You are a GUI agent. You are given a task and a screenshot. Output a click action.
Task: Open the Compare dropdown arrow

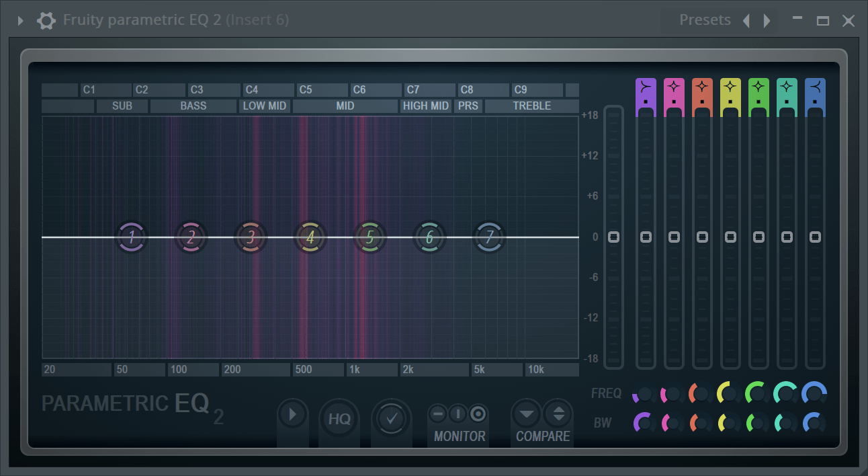[526, 414]
